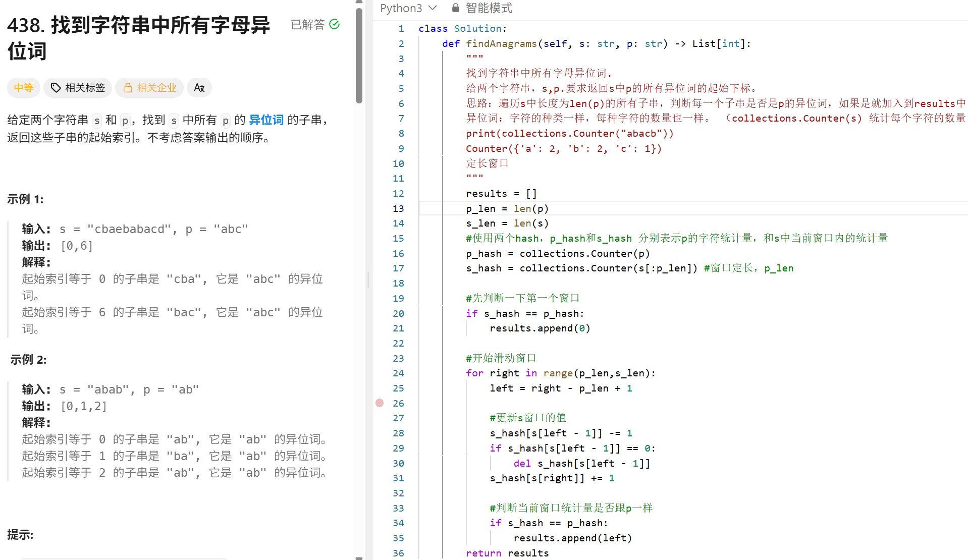Click the Aa text settings icon

pos(199,87)
